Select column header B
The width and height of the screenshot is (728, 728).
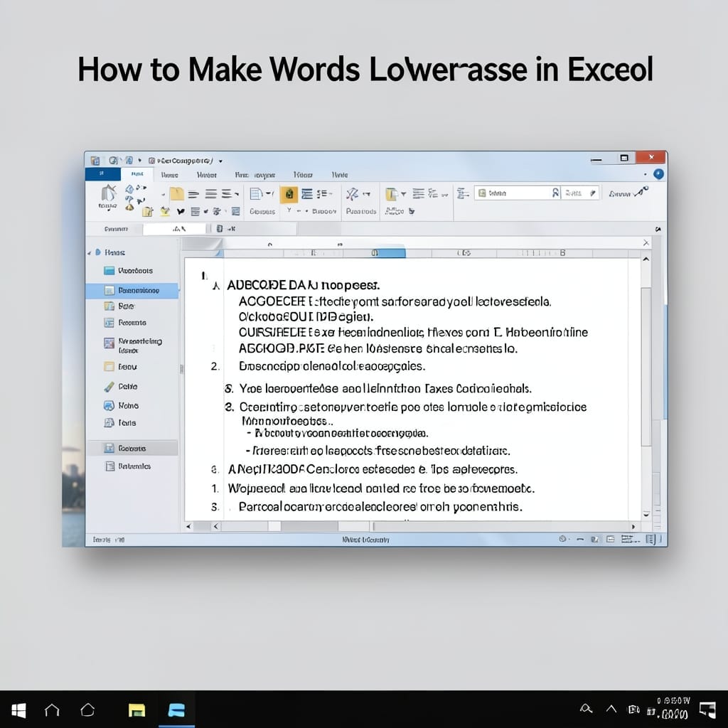coord(562,253)
